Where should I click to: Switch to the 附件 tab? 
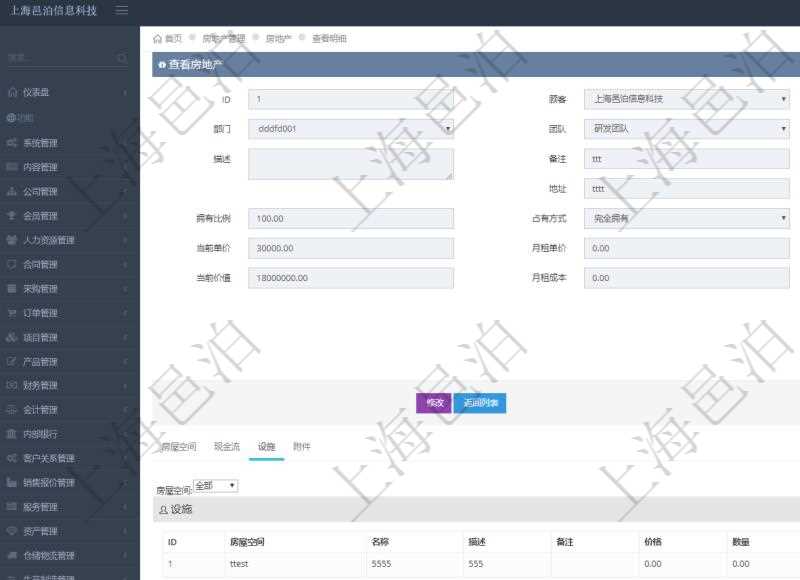click(302, 447)
